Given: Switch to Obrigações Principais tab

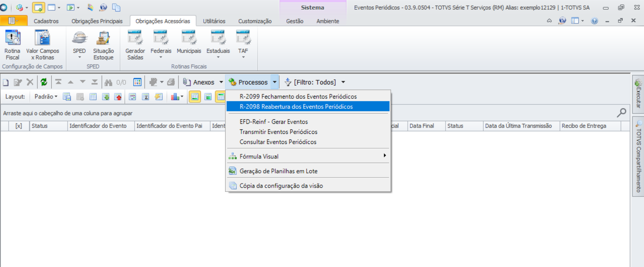Looking at the screenshot, I should coord(97,21).
